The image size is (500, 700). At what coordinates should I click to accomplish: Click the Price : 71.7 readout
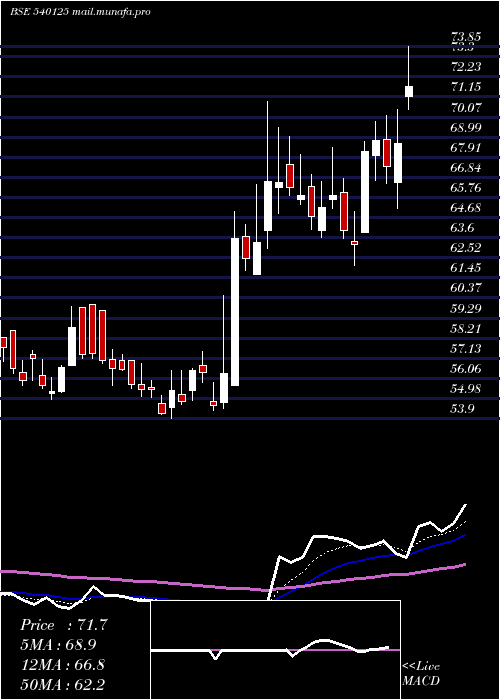point(64,625)
